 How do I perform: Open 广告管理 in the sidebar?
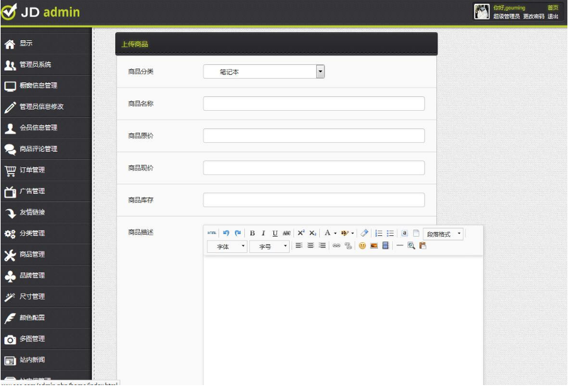[46, 191]
